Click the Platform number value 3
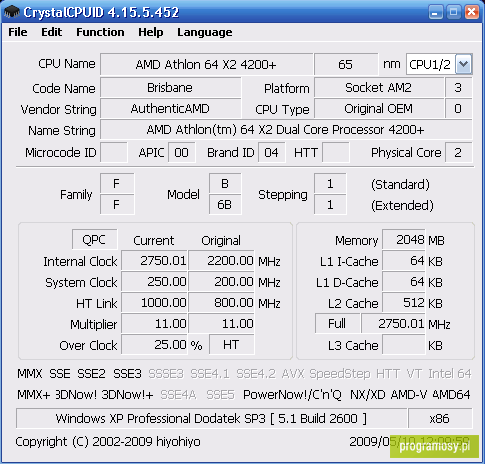 click(x=459, y=88)
